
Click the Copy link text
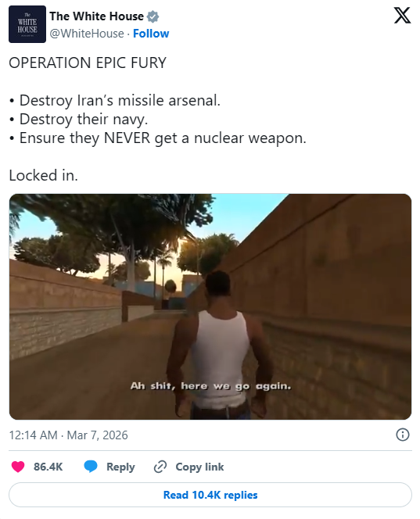tap(199, 467)
